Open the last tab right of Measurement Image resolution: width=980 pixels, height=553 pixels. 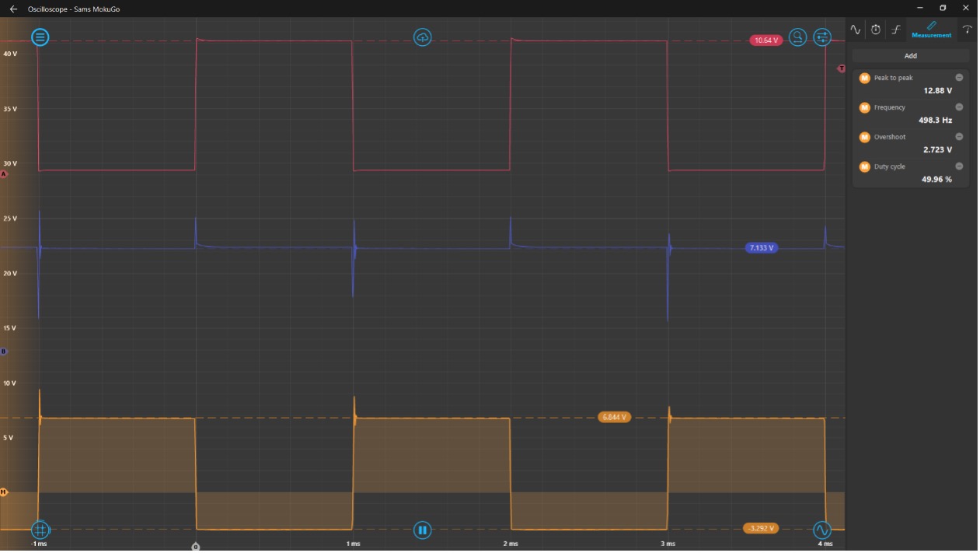967,30
